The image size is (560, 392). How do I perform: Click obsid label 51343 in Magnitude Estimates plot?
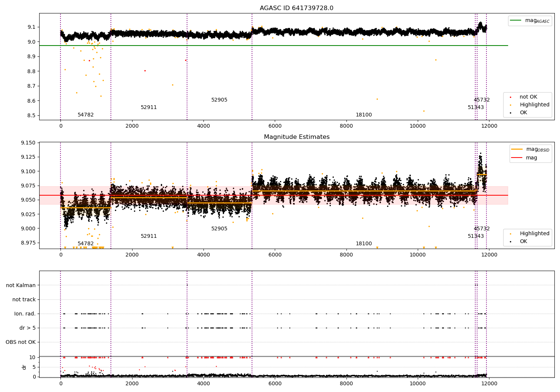pyautogui.click(x=476, y=236)
